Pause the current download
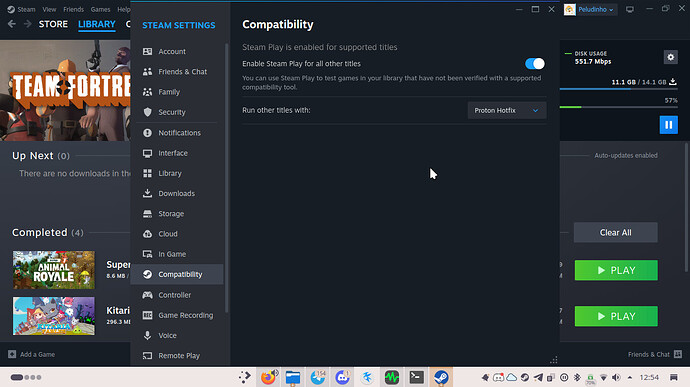 pyautogui.click(x=668, y=125)
